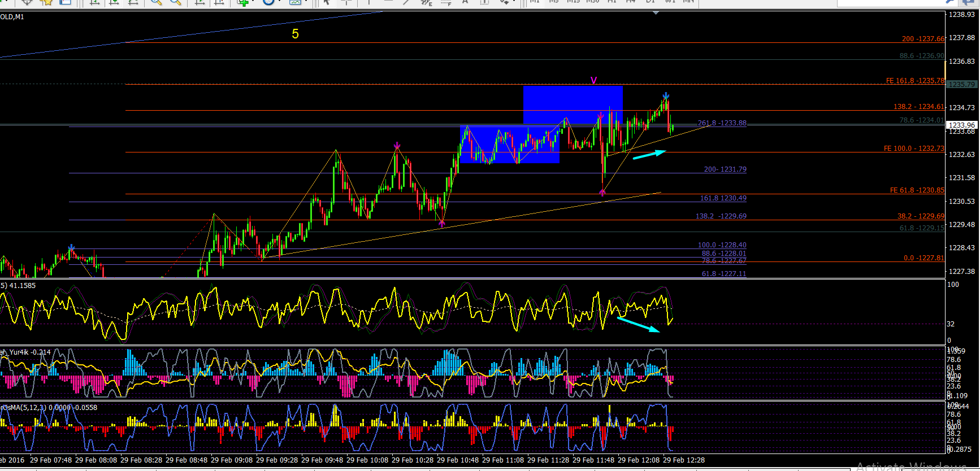The width and height of the screenshot is (980, 471).
Task: Click the Zoom In magnifier icon
Action: coord(156,2)
